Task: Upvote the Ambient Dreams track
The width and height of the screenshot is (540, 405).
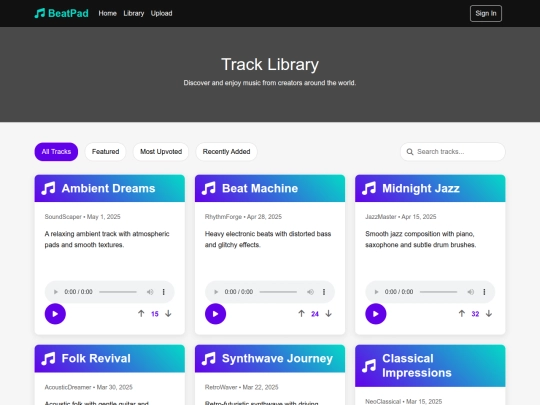Action: 141,313
